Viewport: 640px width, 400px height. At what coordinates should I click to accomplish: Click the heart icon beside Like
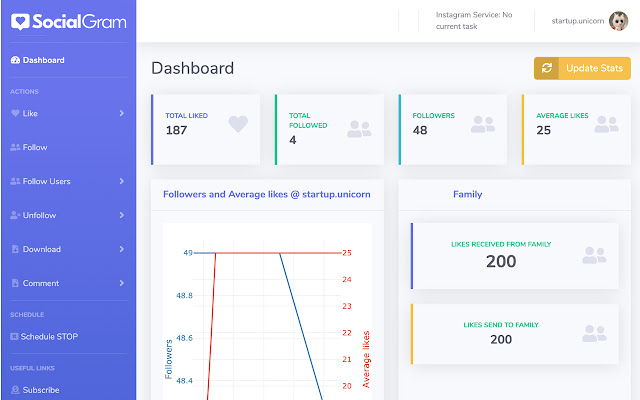pyautogui.click(x=15, y=113)
